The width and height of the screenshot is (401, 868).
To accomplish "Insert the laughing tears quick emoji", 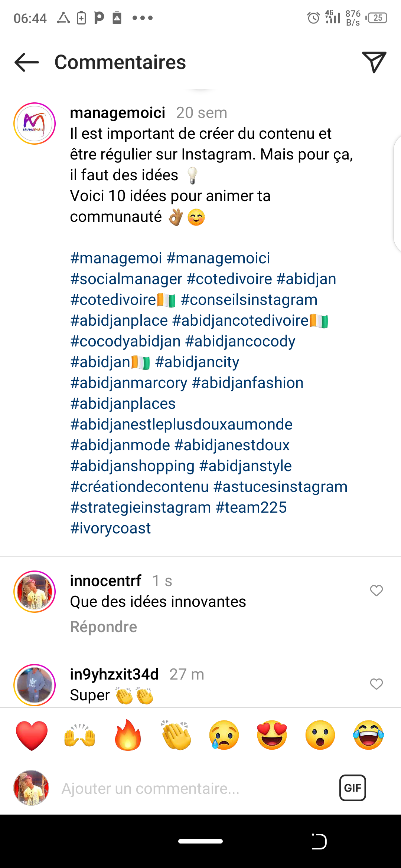I will point(368,735).
